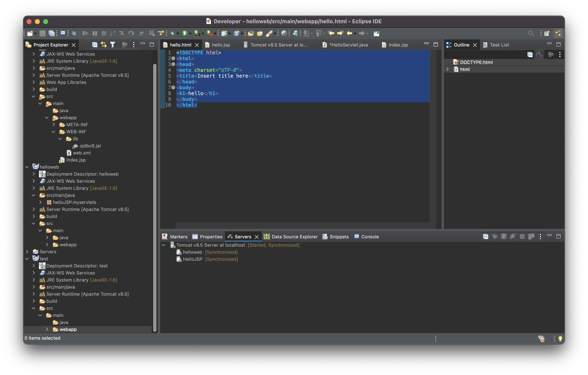Open the Console tab in the bottom panel

(x=370, y=237)
